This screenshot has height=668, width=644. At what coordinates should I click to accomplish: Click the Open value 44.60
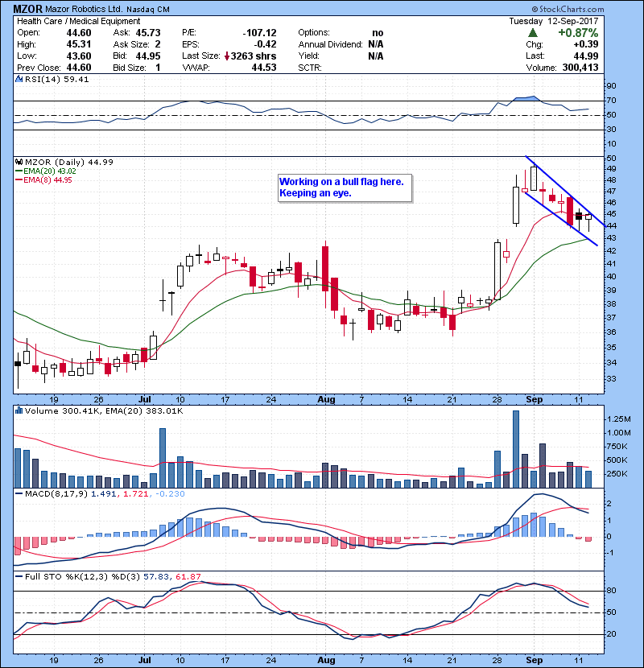coord(79,33)
